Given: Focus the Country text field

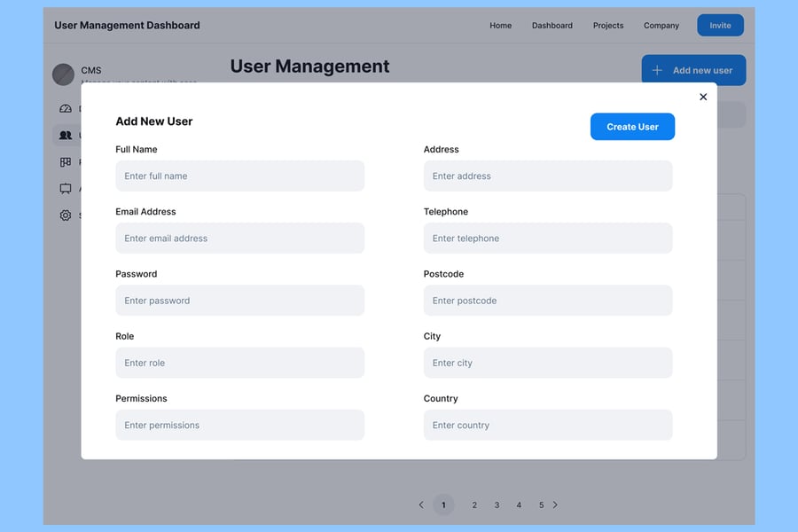Looking at the screenshot, I should pos(548,425).
